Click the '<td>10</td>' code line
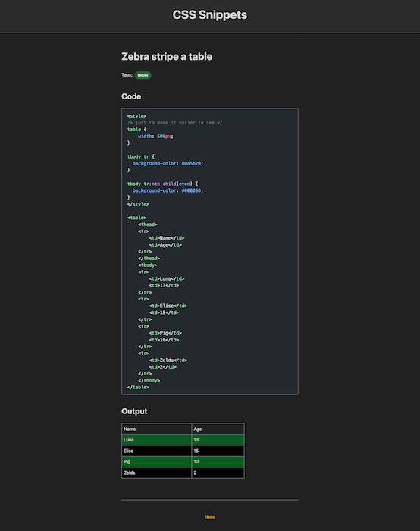The width and height of the screenshot is (420, 531). point(164,339)
